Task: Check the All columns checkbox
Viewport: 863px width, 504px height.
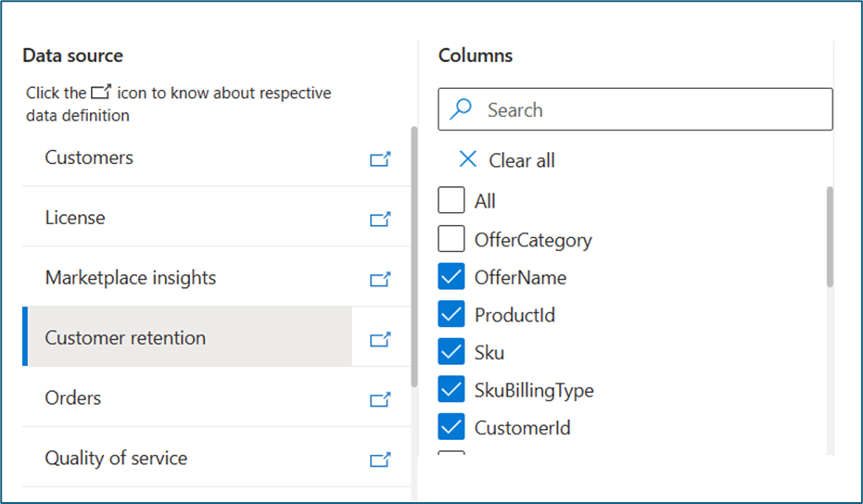Action: pyautogui.click(x=451, y=201)
